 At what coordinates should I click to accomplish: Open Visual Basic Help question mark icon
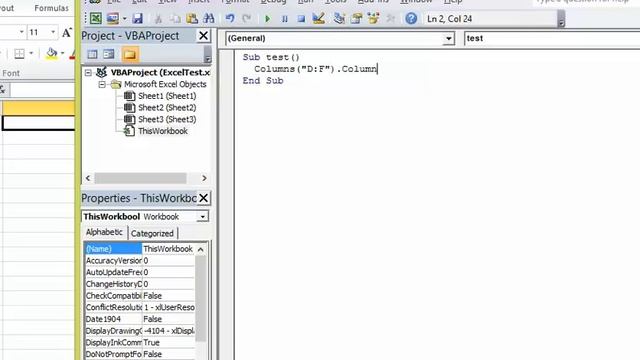coord(411,18)
